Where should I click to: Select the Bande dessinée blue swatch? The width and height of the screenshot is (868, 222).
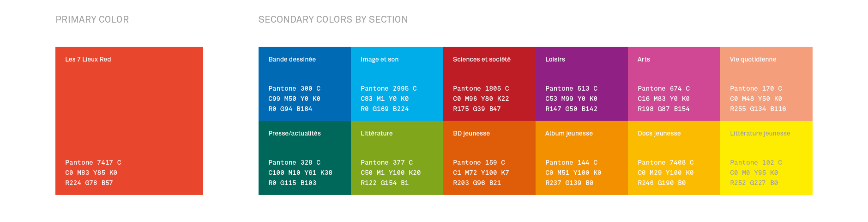[x=305, y=74]
